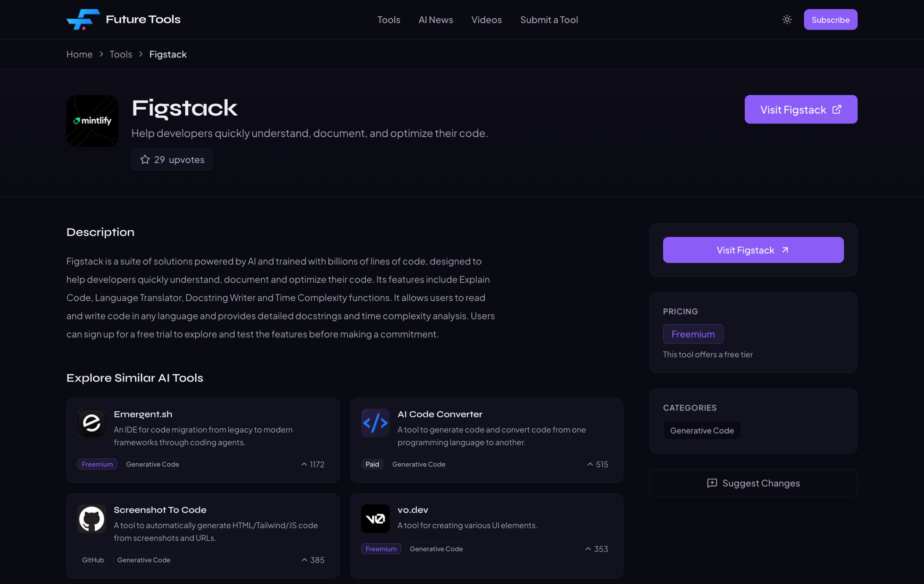Click the vo.dev logo icon
Screen dimensions: 924x584
[375, 519]
